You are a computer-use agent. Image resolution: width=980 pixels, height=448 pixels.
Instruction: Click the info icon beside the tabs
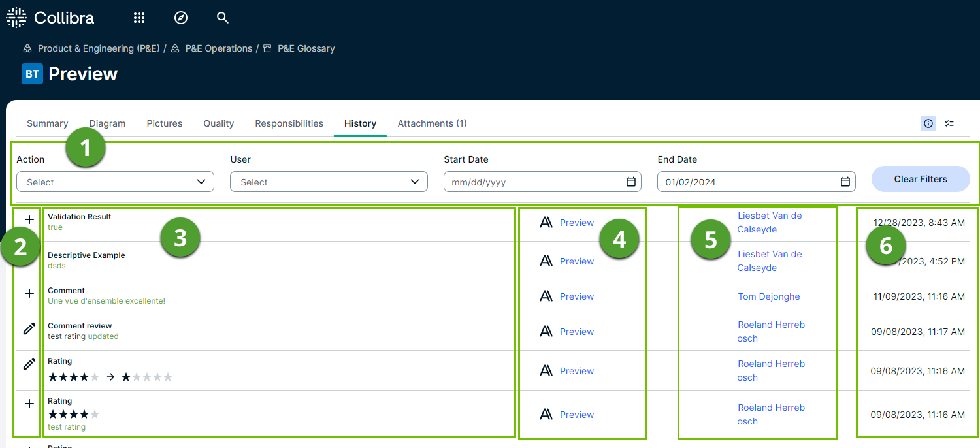928,123
